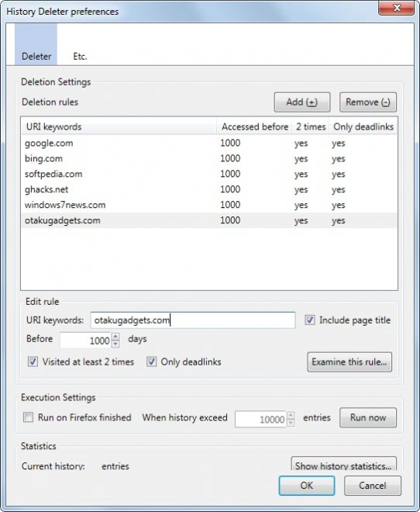Click the Only deadlinks yes in ghacks.net row

pos(339,190)
